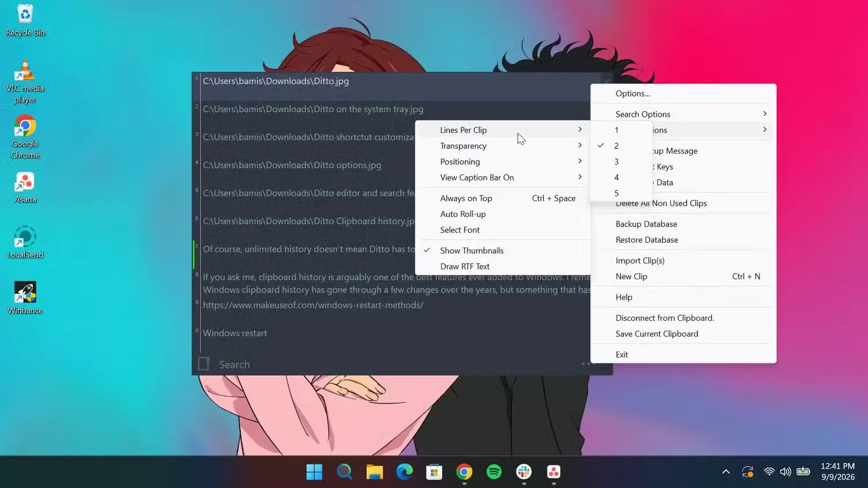Select Restore Database from the menu
This screenshot has height=488, width=868.
tap(683, 240)
